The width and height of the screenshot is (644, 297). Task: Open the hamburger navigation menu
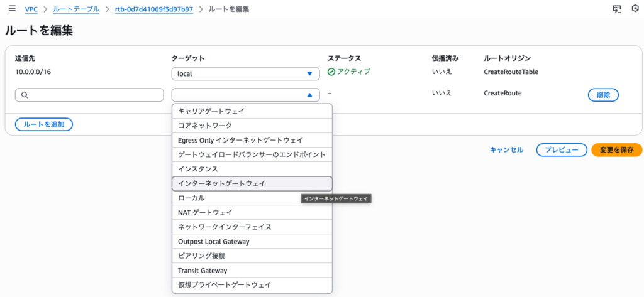pos(11,9)
